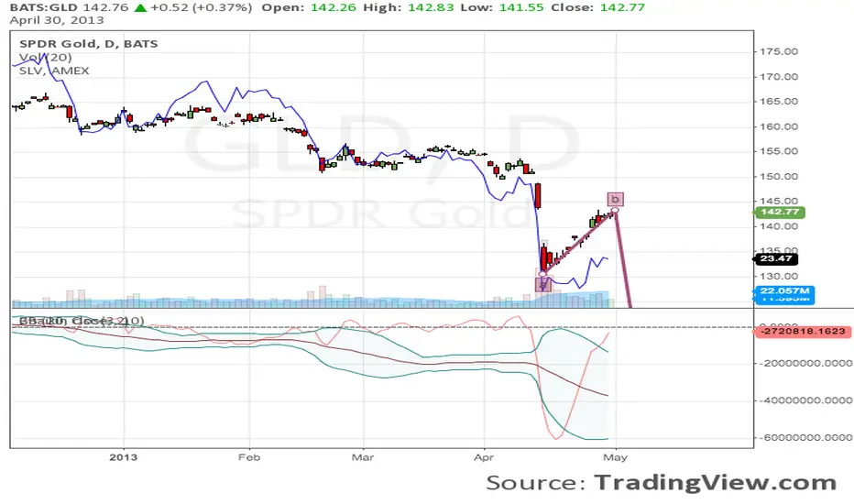Screen dimensions: 854x504
Task: Click the 2013 label on time axis
Action: pos(123,457)
